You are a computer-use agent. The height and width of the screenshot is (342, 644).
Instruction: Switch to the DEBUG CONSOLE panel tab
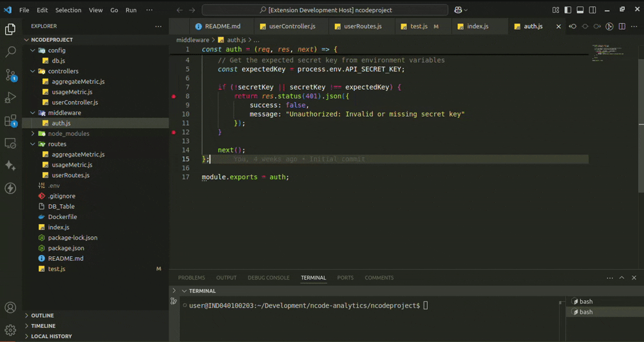coord(269,278)
